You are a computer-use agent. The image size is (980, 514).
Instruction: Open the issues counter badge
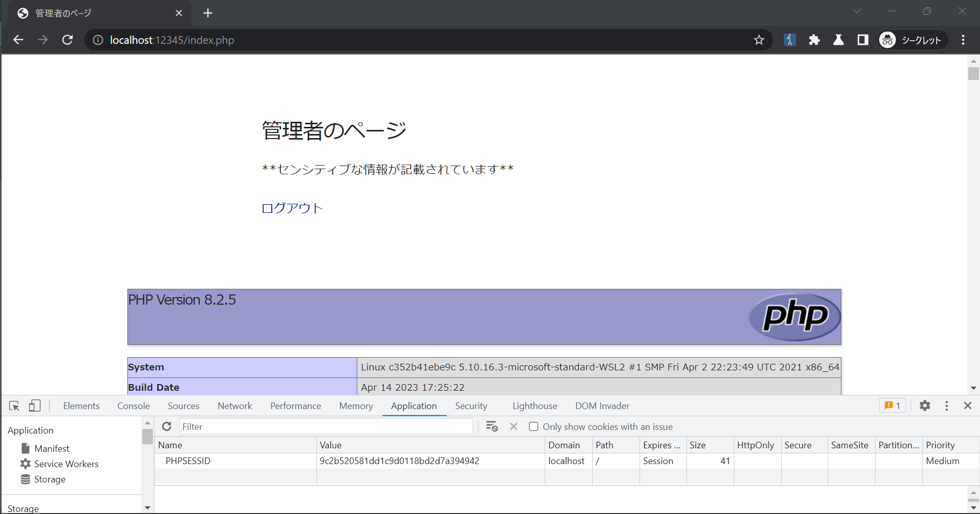[891, 405]
